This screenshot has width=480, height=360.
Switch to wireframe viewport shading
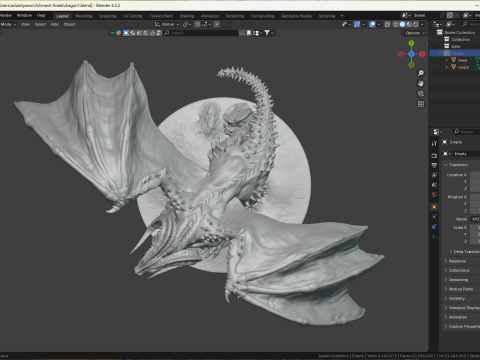point(396,24)
